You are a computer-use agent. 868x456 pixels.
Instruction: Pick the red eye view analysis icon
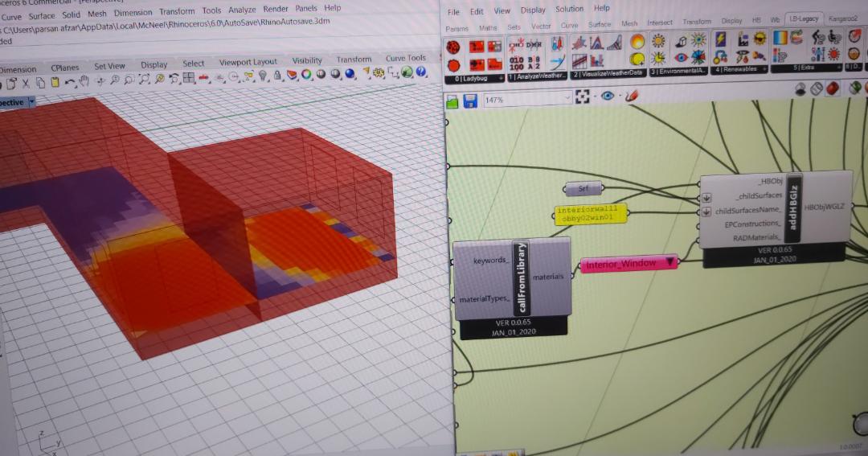[681, 57]
